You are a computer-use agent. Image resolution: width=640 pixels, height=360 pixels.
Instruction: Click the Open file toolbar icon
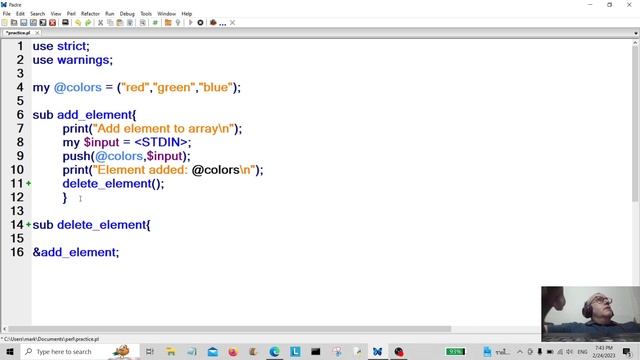[x=14, y=23]
